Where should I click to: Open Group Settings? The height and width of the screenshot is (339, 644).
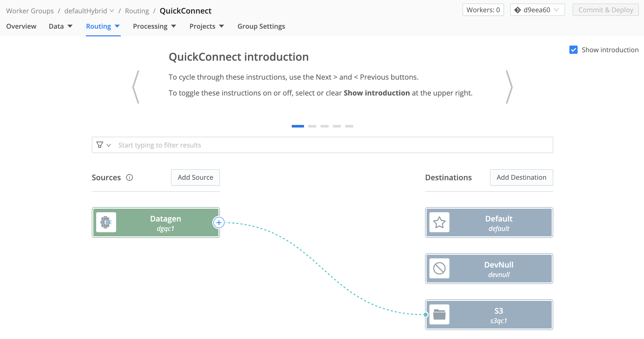tap(261, 26)
